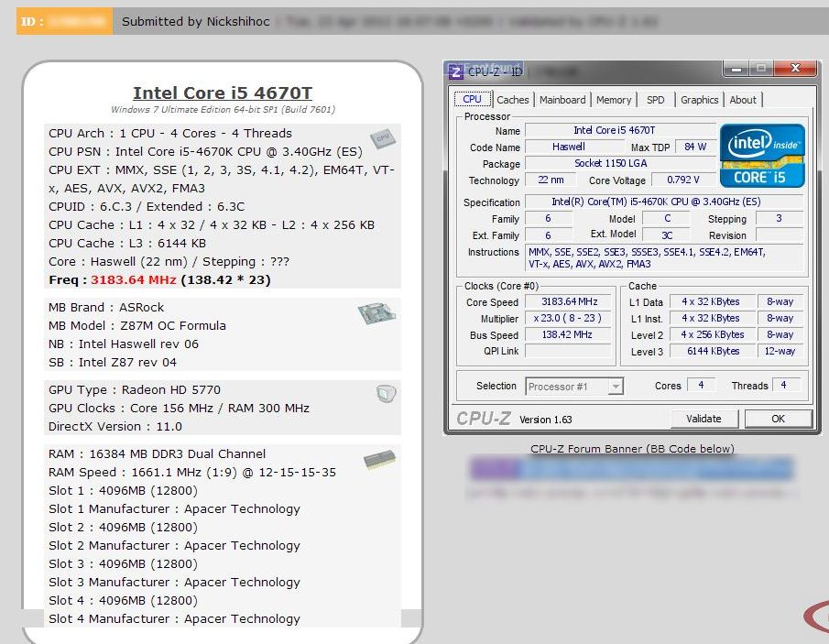Open the Mainboard tab

[x=562, y=100]
